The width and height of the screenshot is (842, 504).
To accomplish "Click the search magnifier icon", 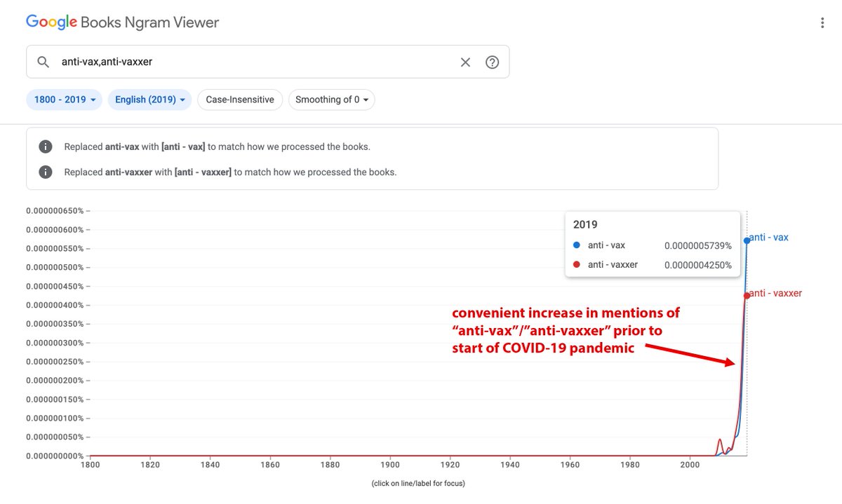I will [44, 62].
